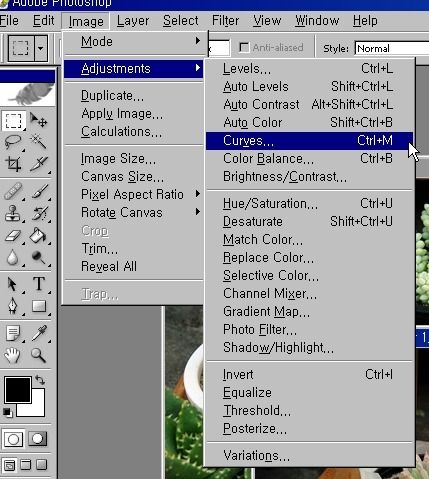The height and width of the screenshot is (479, 429).
Task: Select the Pen tool
Action: tap(13, 306)
